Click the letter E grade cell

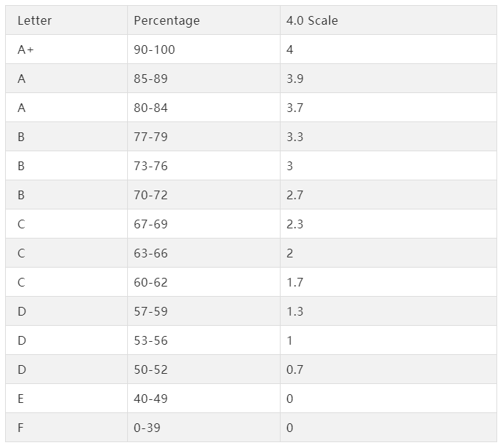click(21, 399)
